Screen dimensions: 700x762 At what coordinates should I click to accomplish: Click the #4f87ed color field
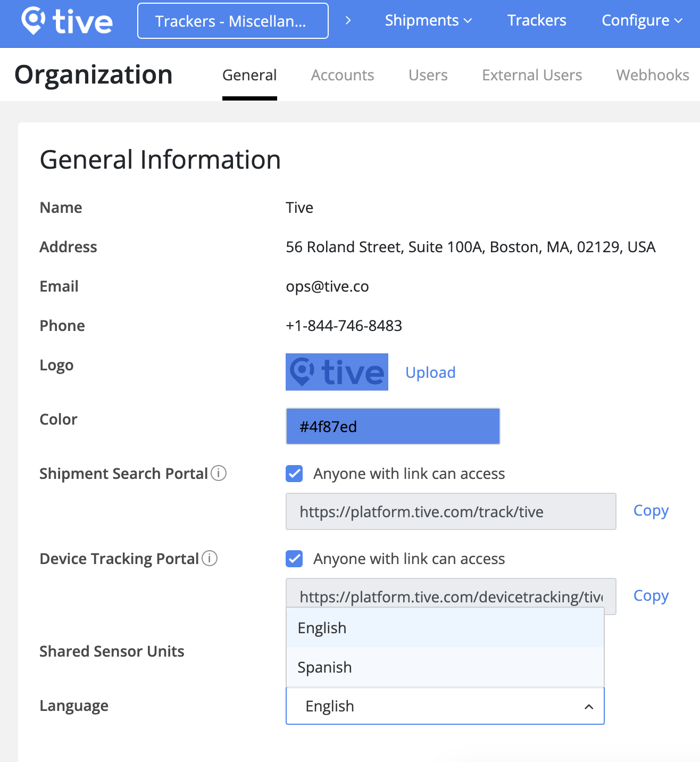[x=393, y=426]
